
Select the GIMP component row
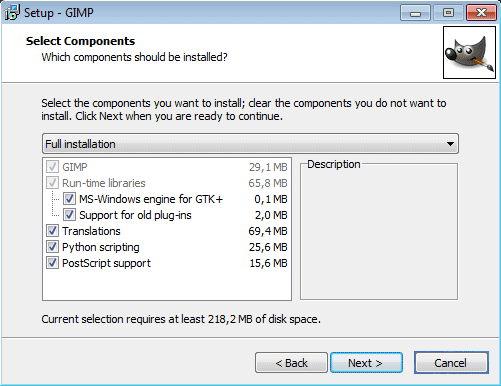(x=167, y=167)
